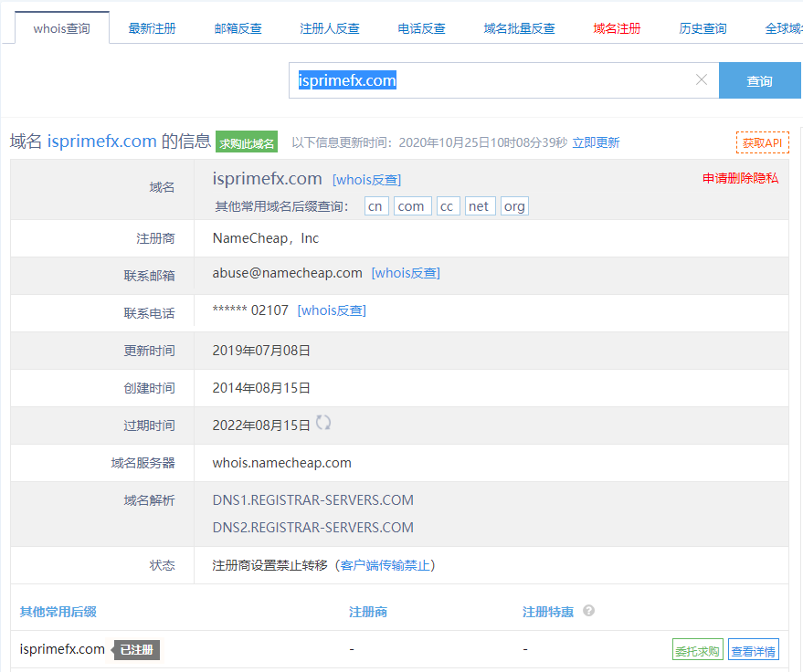
Task: Click the 委托求购 button for isprimefx.com
Action: click(x=697, y=651)
